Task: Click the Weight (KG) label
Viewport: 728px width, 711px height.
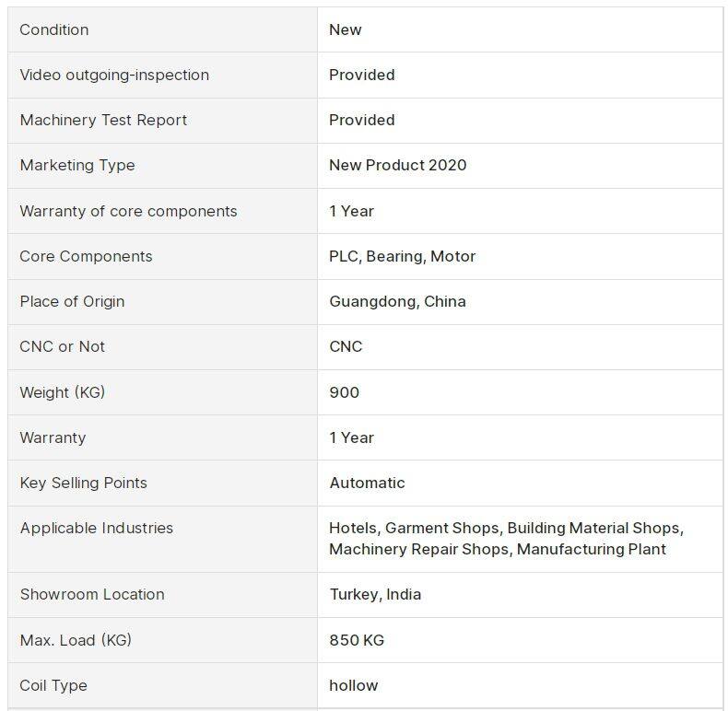Action: pyautogui.click(x=63, y=392)
